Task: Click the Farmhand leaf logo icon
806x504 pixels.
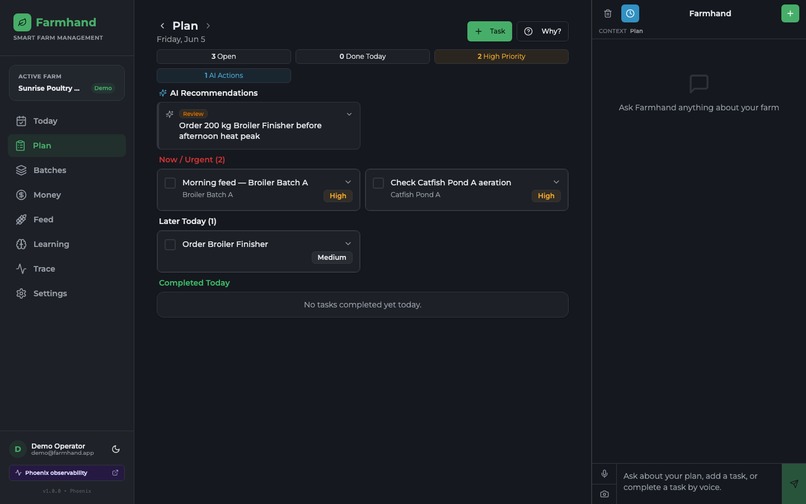Action: tap(22, 22)
